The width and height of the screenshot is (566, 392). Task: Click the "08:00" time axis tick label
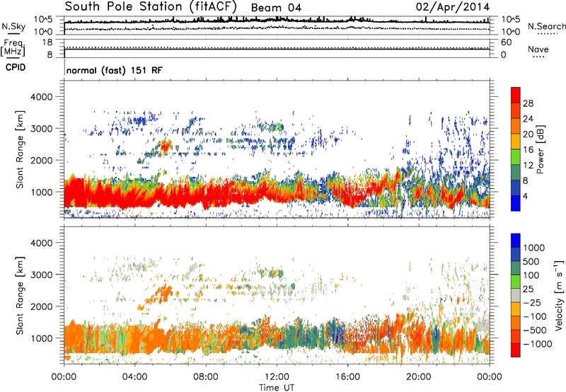[x=206, y=377]
